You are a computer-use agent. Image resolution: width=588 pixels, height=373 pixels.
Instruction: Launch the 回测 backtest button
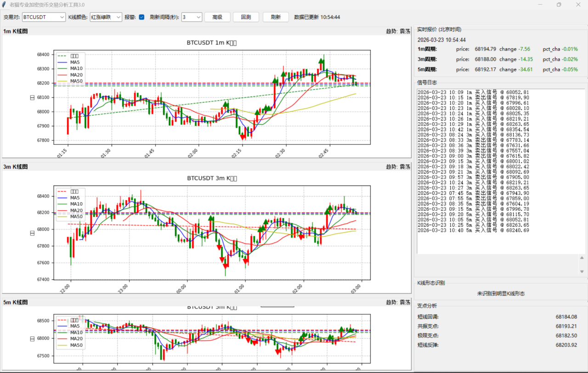pyautogui.click(x=246, y=17)
